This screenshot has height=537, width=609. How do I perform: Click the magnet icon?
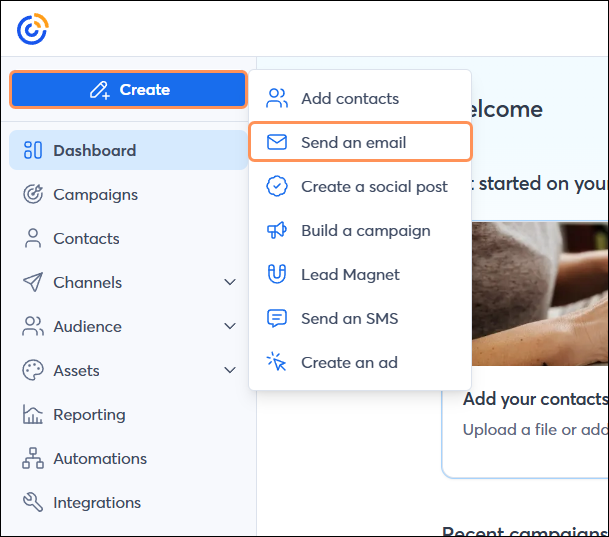click(277, 274)
